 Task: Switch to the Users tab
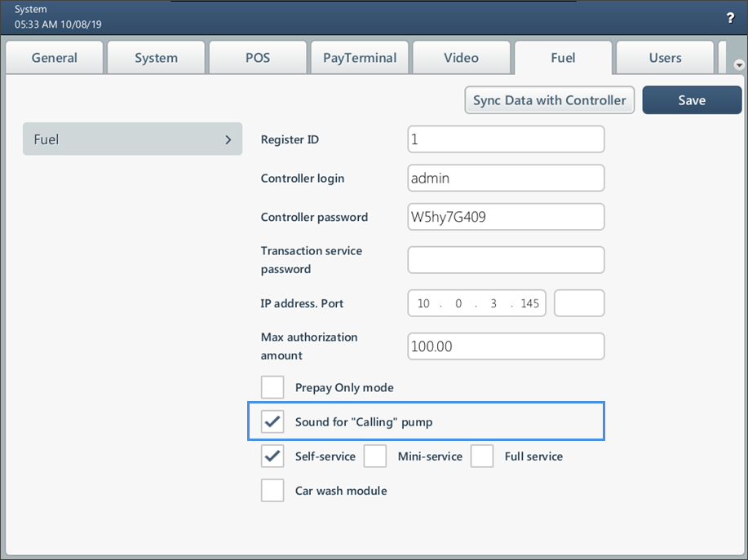(665, 58)
